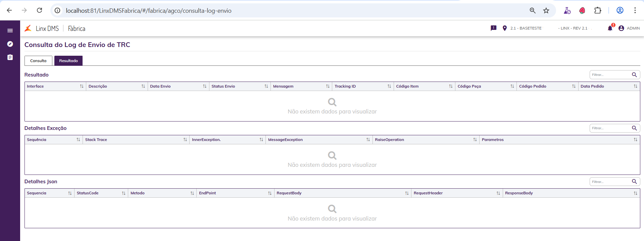Viewport: 644px width, 241px height.
Task: Click the clipboard icon in sidebar
Action: pos(10,57)
